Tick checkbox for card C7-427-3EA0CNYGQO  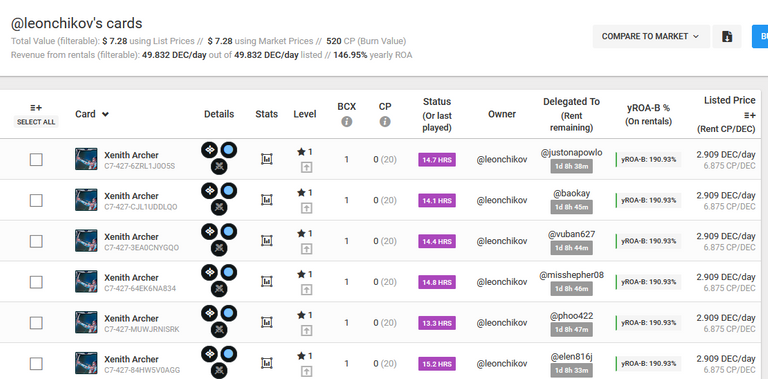(x=36, y=241)
